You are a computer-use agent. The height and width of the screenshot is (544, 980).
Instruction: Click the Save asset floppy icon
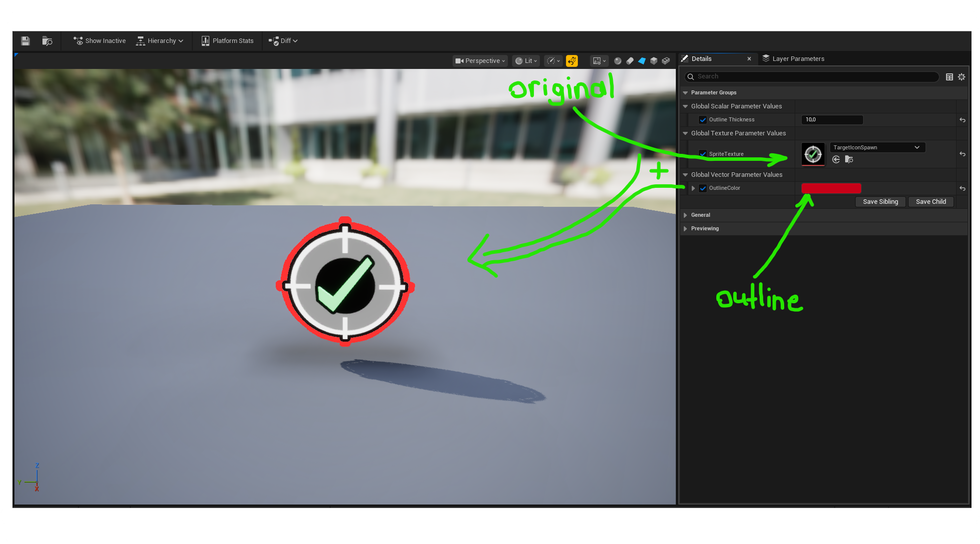click(x=25, y=41)
